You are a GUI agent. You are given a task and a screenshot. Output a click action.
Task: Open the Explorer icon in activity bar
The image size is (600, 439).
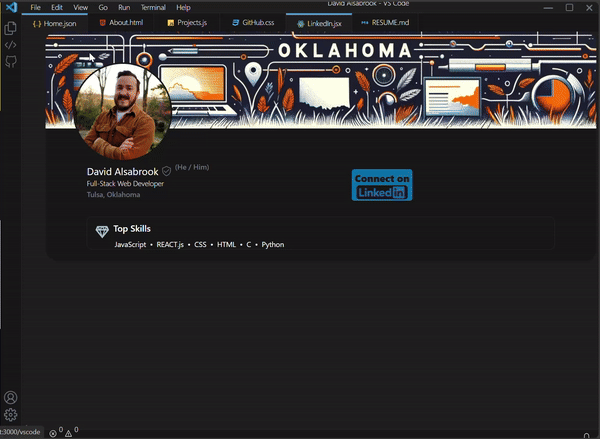tap(11, 27)
